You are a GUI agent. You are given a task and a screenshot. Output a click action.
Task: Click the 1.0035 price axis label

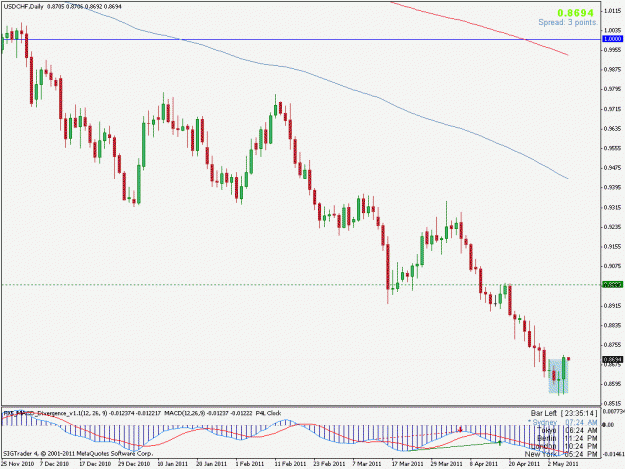(x=613, y=30)
